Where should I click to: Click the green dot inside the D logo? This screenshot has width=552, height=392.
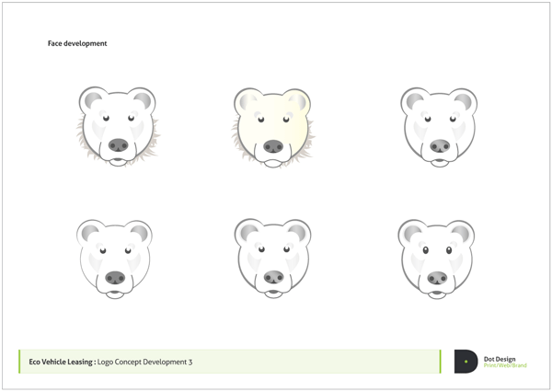[x=466, y=362]
